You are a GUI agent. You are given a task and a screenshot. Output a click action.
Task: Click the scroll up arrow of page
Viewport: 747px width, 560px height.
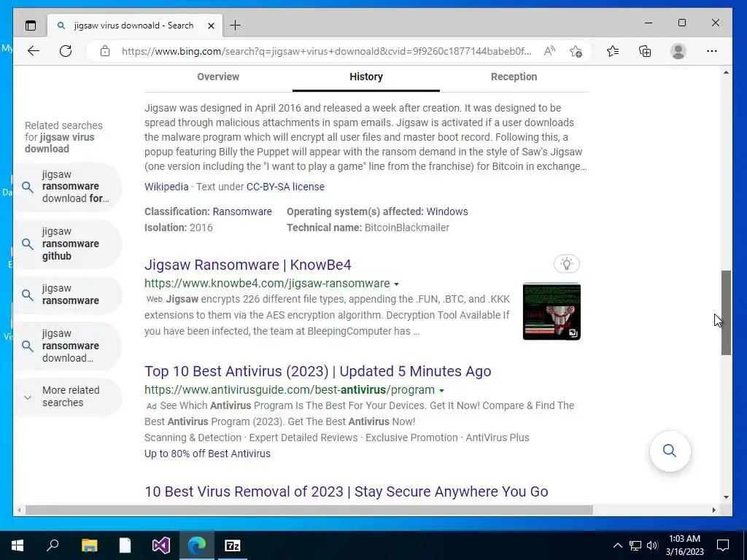coord(726,72)
